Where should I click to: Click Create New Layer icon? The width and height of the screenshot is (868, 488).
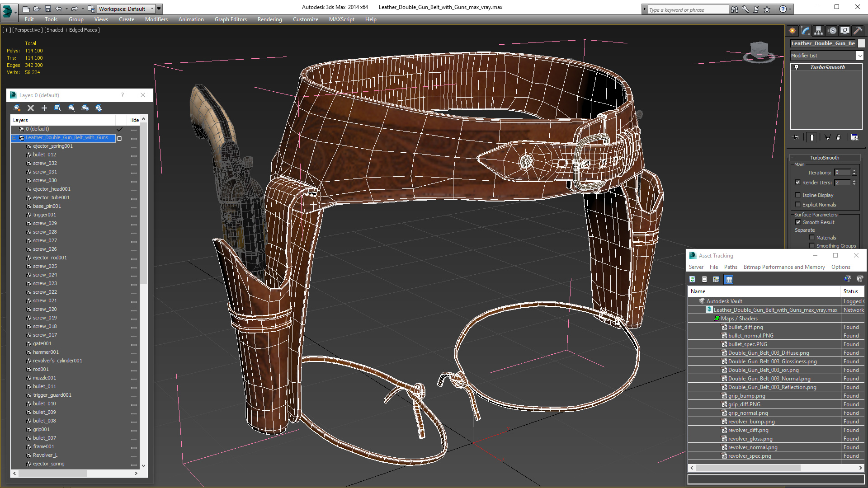click(x=17, y=108)
